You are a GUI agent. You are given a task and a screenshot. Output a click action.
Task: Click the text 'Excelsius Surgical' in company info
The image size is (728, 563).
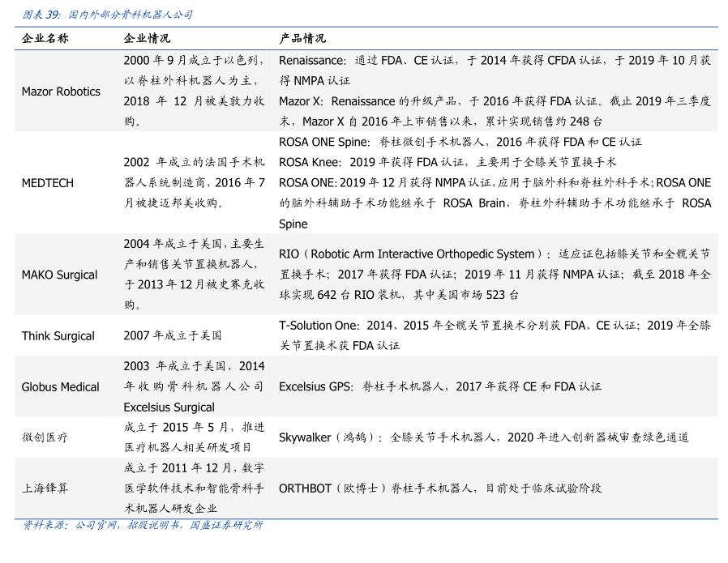[169, 407]
